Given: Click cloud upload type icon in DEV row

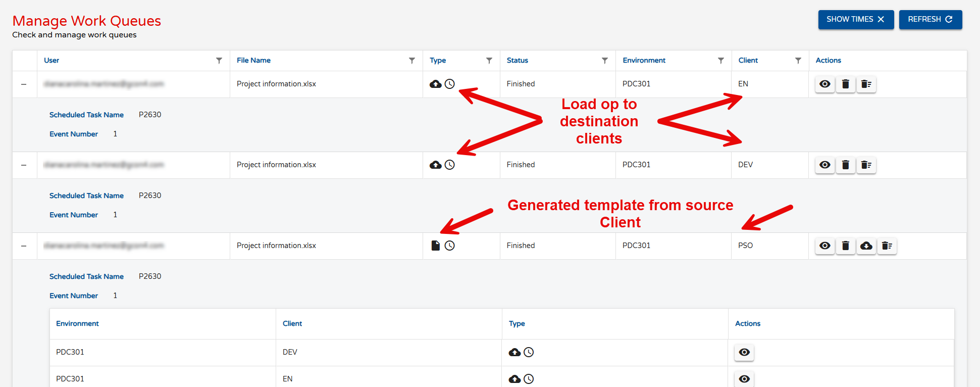Looking at the screenshot, I should coord(436,165).
